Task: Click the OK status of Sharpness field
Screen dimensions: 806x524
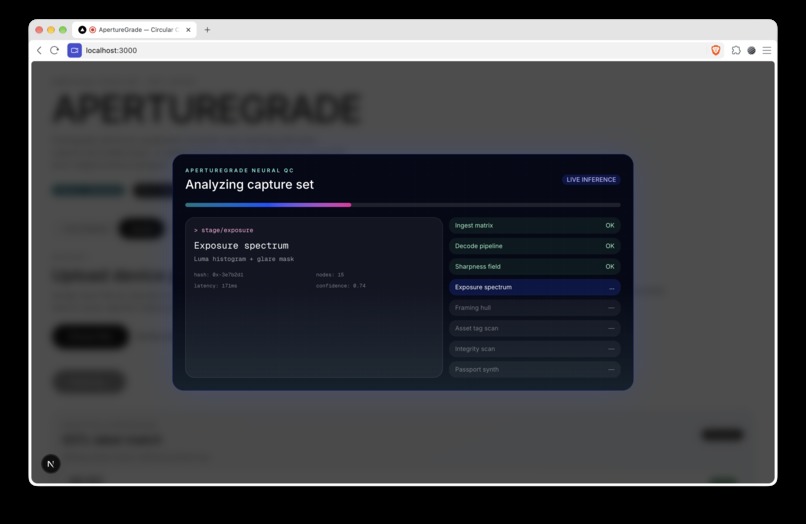Action: (610, 266)
